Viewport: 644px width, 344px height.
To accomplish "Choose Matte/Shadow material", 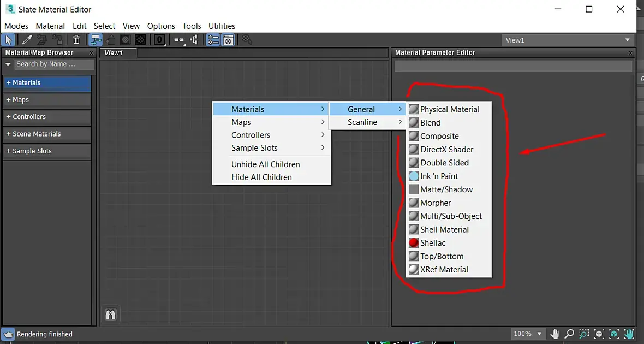I will [x=449, y=189].
